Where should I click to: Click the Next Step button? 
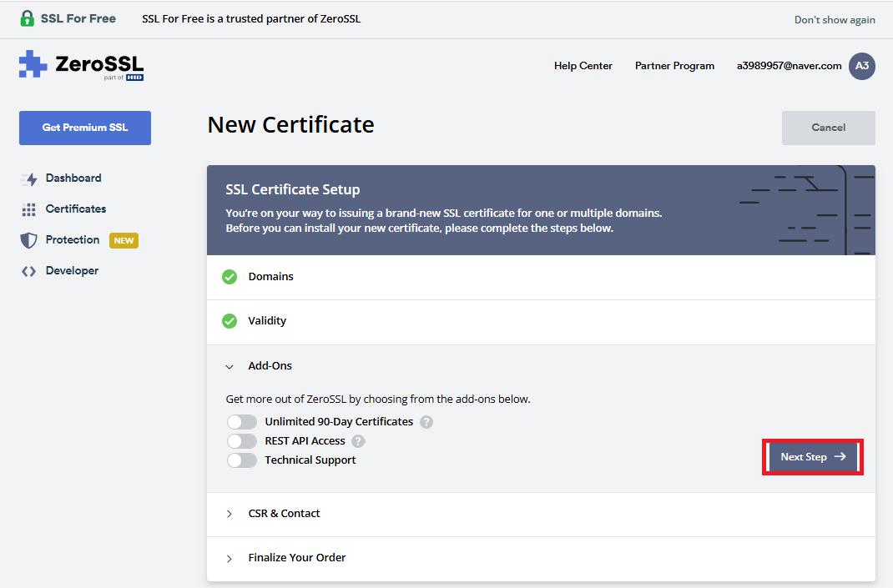pos(813,457)
